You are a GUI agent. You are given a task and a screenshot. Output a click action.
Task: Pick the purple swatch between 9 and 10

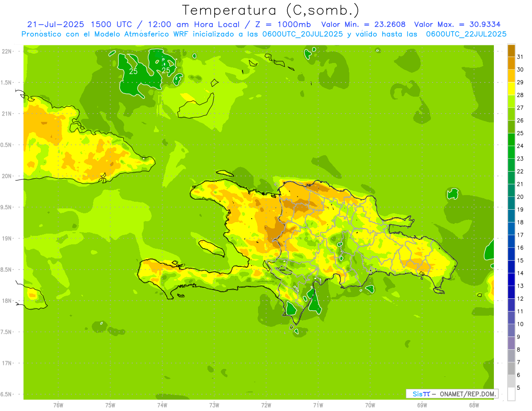click(511, 330)
